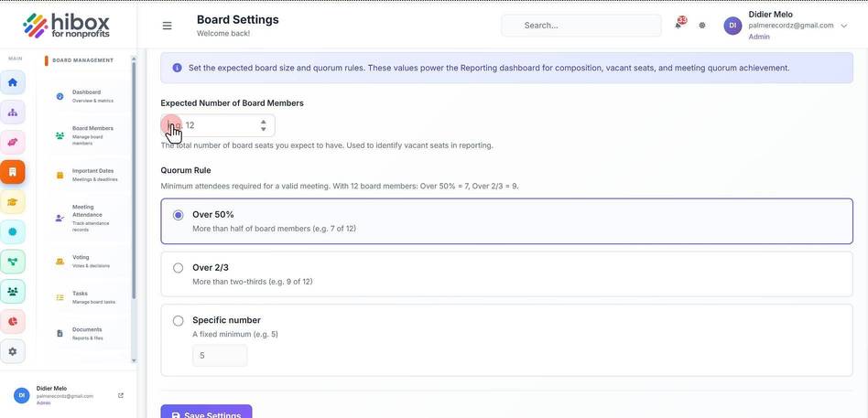Click the organization chart icon in rail
Screen dimensions: 868x418
tap(13, 113)
